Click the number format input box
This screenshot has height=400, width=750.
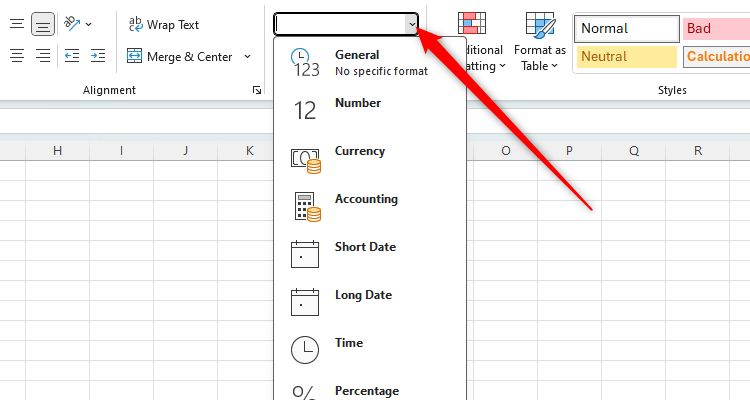pos(341,24)
